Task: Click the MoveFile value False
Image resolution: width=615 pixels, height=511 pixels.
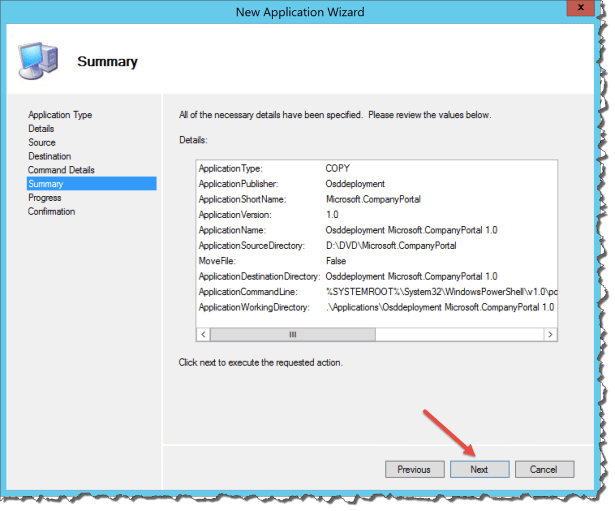Action: (336, 261)
